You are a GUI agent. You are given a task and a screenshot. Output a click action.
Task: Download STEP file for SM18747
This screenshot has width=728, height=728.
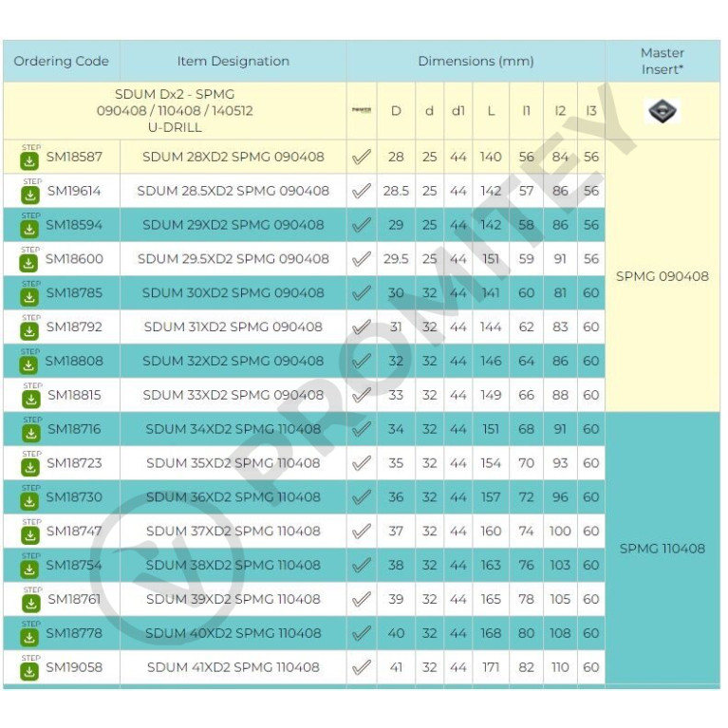[30, 535]
